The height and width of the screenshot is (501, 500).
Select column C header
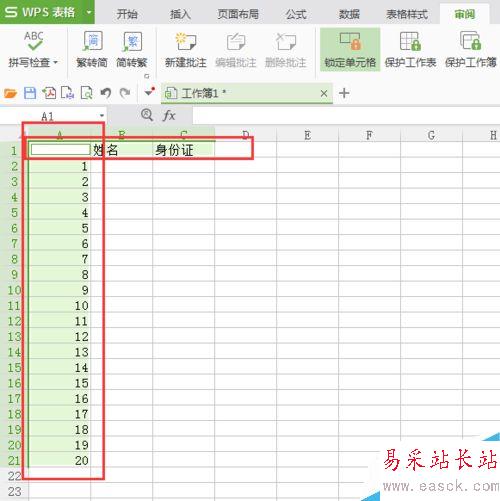pyautogui.click(x=184, y=135)
